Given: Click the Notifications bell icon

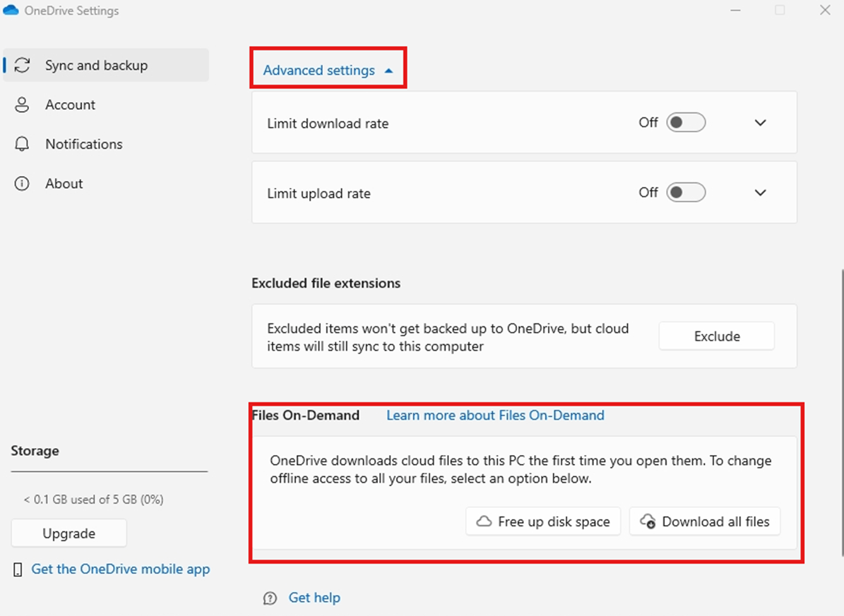Looking at the screenshot, I should (x=22, y=144).
